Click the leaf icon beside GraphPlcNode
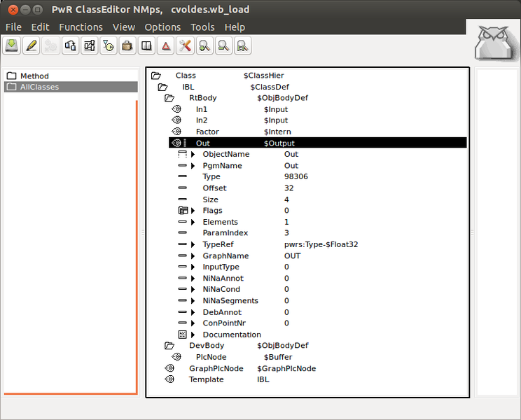This screenshot has height=420, width=521. (x=169, y=368)
